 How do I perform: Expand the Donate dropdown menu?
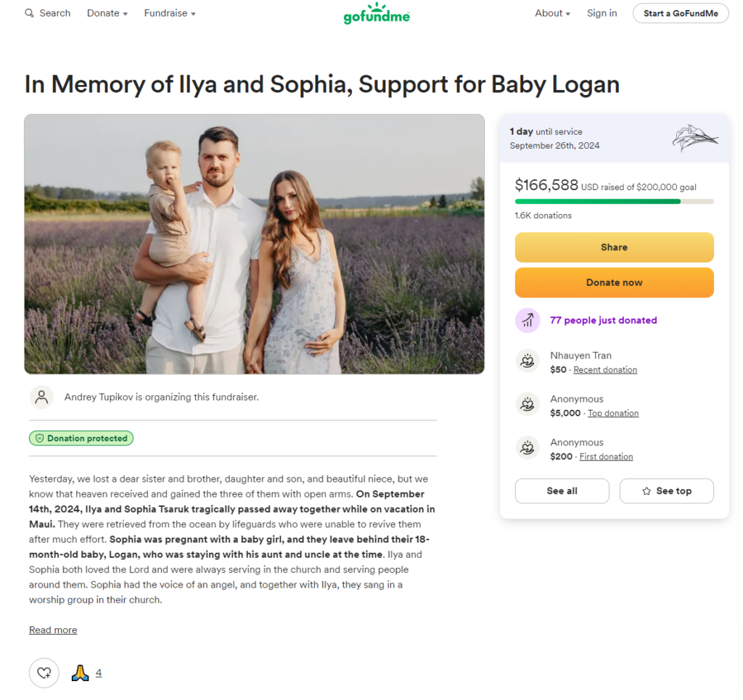(107, 13)
